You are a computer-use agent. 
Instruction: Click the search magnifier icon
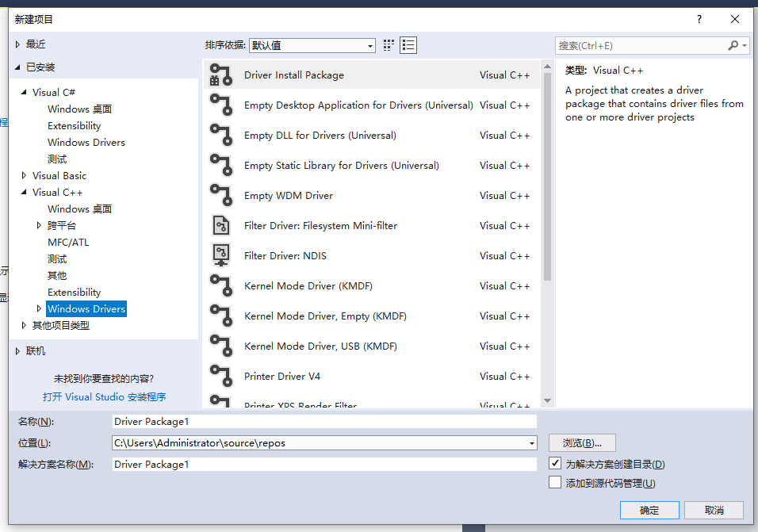[x=733, y=45]
